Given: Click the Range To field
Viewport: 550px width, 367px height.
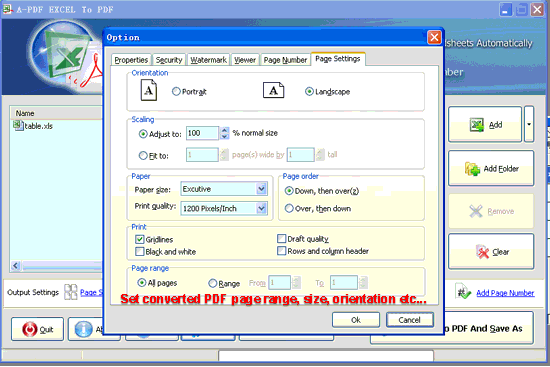Looking at the screenshot, I should [x=344, y=282].
